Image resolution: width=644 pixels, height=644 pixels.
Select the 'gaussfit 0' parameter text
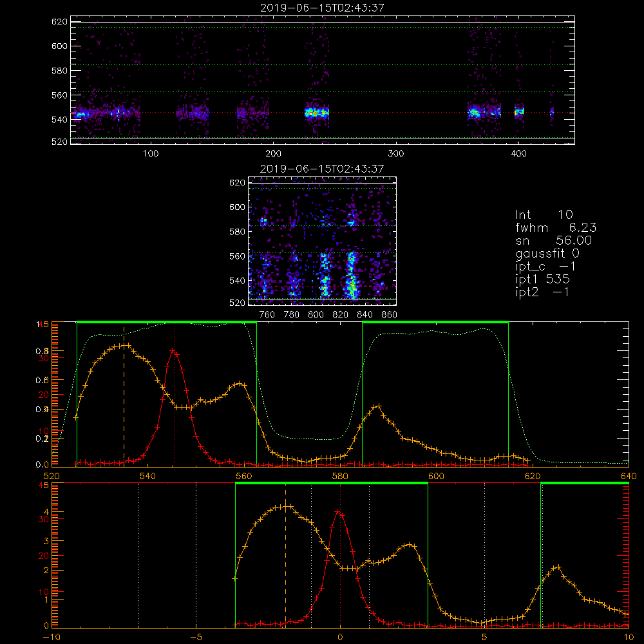(547, 253)
